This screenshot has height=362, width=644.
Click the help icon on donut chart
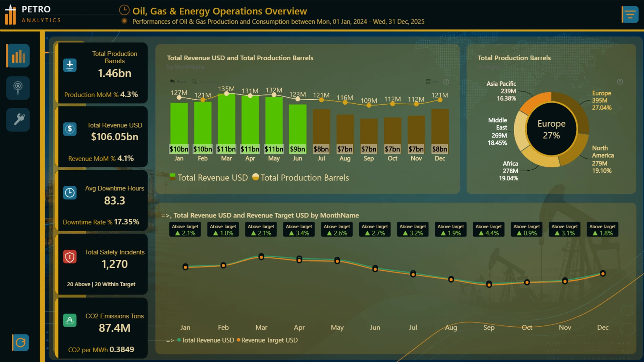point(620,82)
